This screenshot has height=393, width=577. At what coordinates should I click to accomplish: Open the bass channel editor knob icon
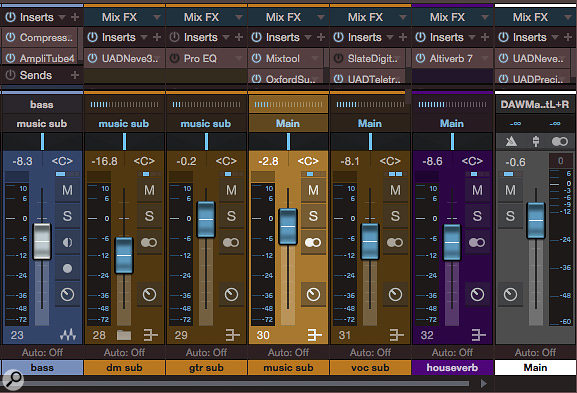tap(67, 294)
